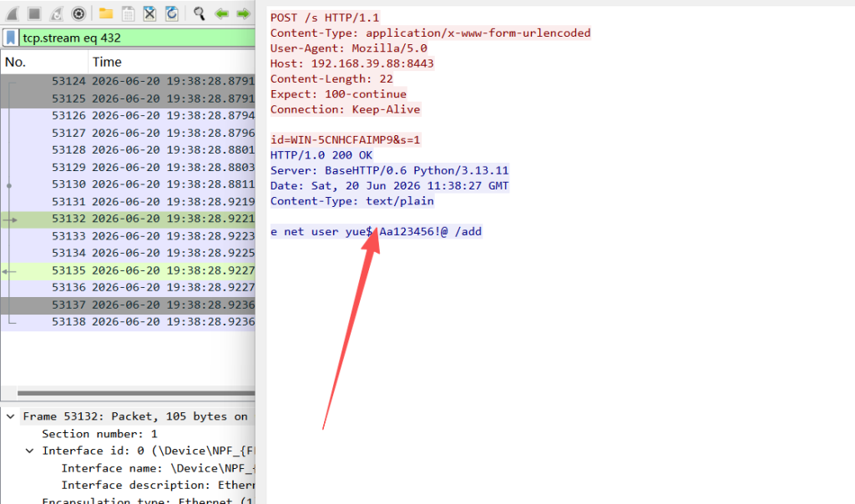Click the Section number: 1 detail line
Viewport: 855px width, 504px height.
coord(100,434)
